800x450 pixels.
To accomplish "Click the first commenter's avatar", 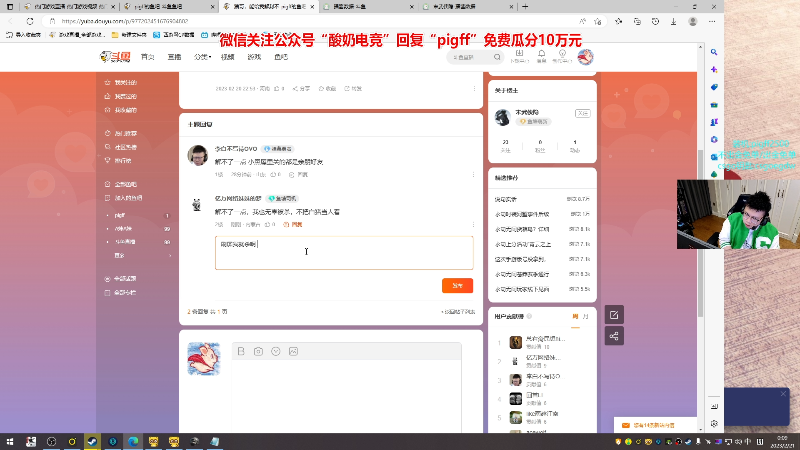I will tap(197, 156).
